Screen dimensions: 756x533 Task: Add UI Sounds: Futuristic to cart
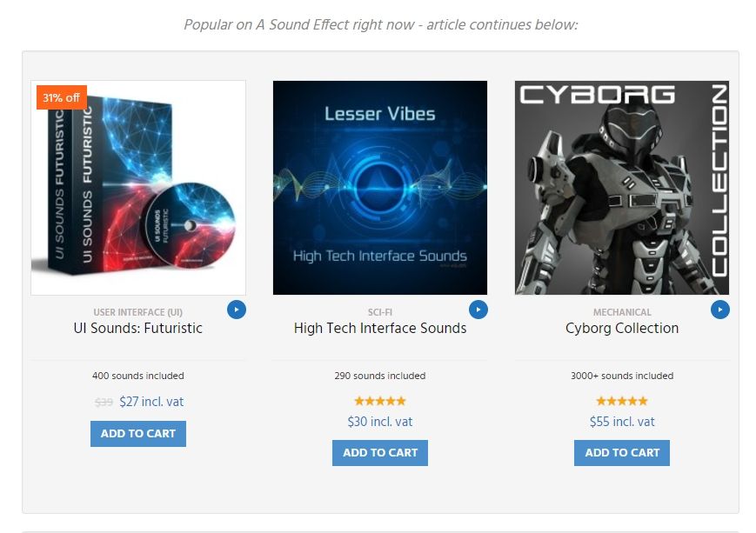pyautogui.click(x=138, y=434)
